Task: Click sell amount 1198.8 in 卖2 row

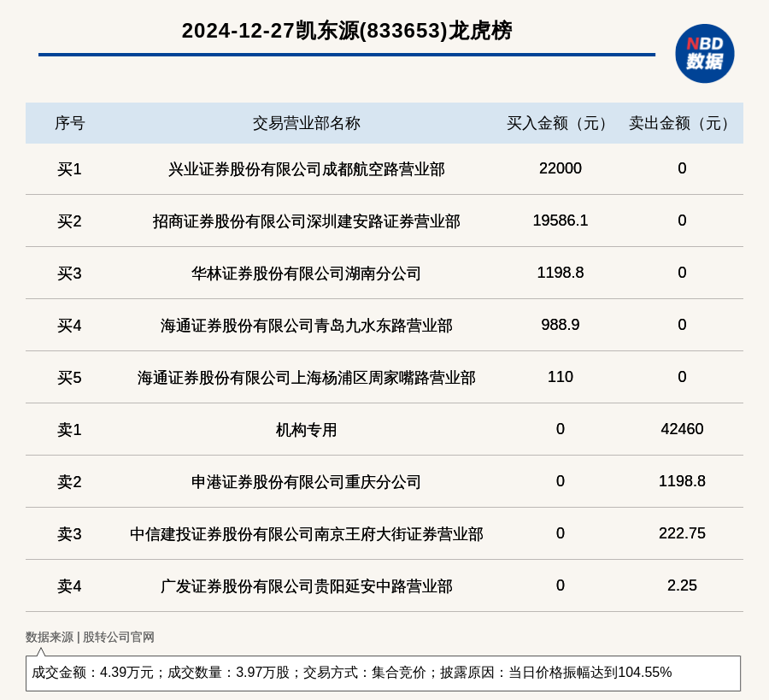Action: point(682,480)
